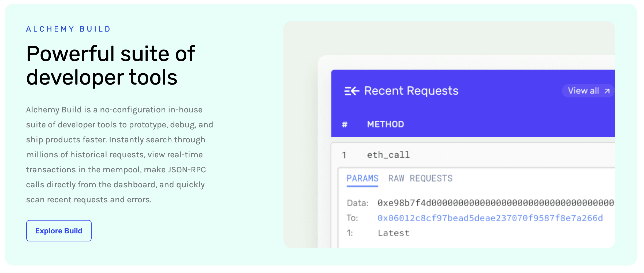644x273 pixels.
Task: Click the Data: field label
Action: coord(358,203)
